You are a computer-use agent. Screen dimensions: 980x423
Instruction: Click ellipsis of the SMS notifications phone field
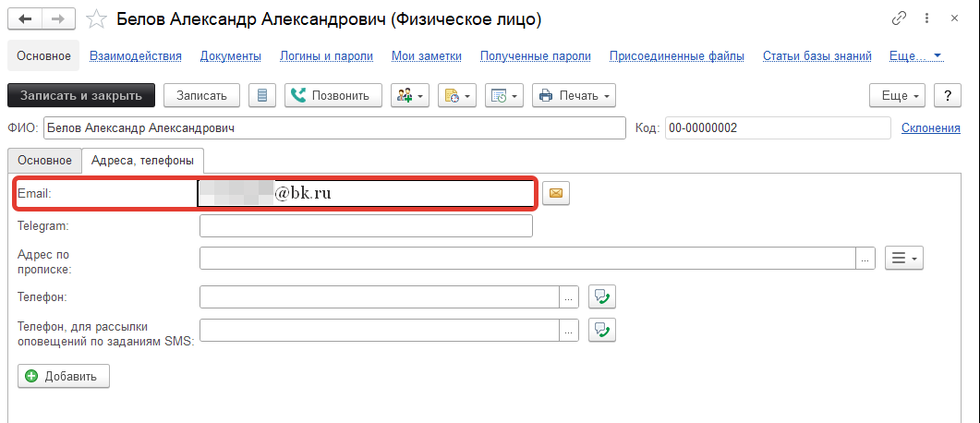568,330
